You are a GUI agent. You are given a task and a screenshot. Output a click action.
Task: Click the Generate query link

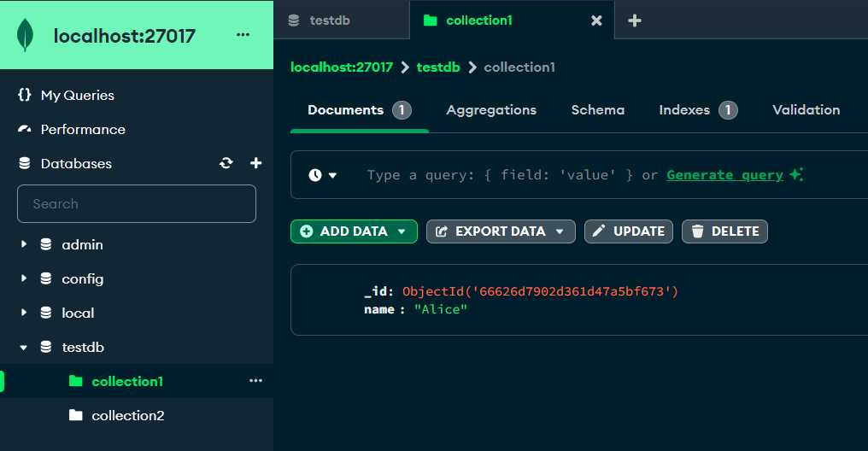pos(724,175)
